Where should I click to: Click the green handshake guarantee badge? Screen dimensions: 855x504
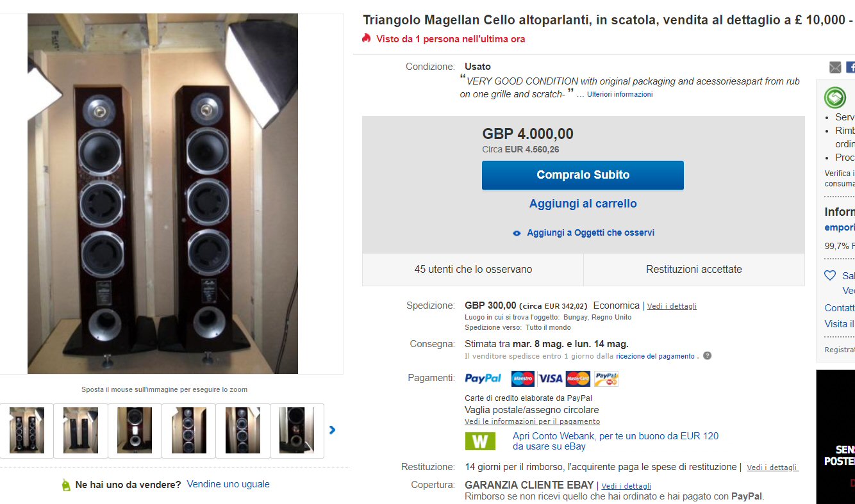pyautogui.click(x=835, y=97)
